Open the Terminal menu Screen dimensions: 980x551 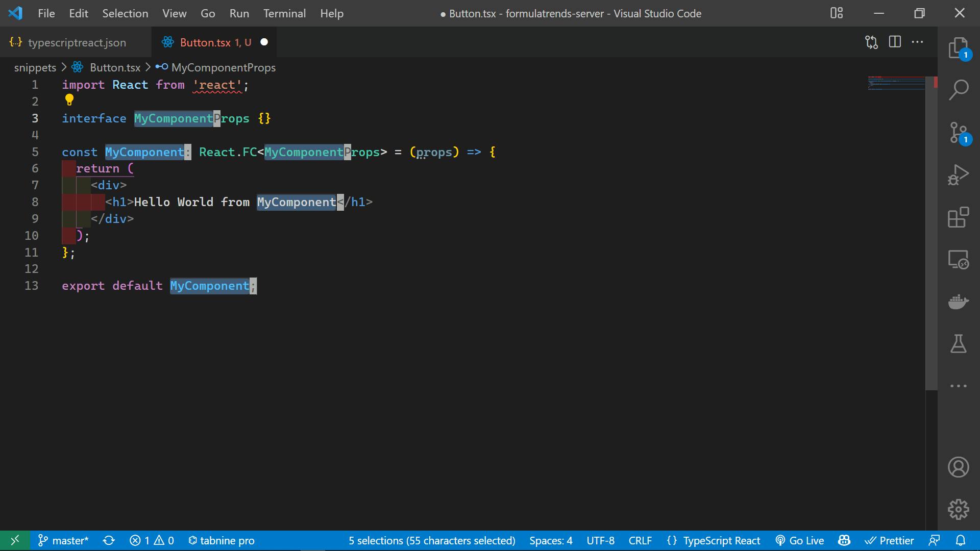tap(284, 13)
